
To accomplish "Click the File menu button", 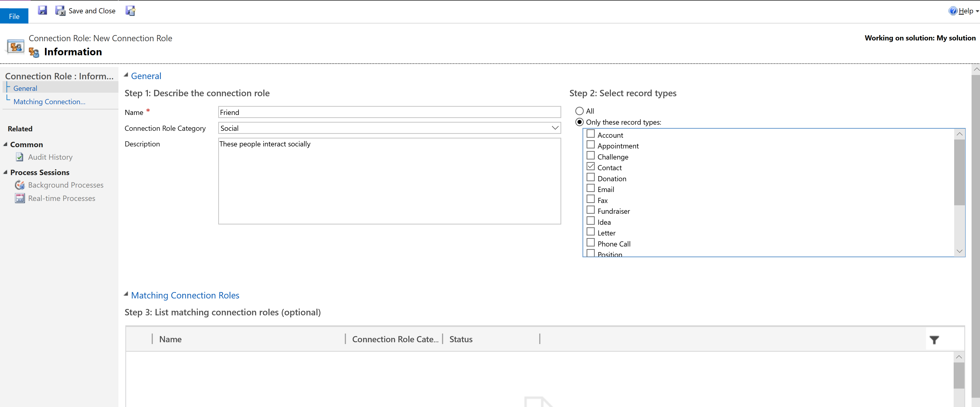I will (14, 15).
